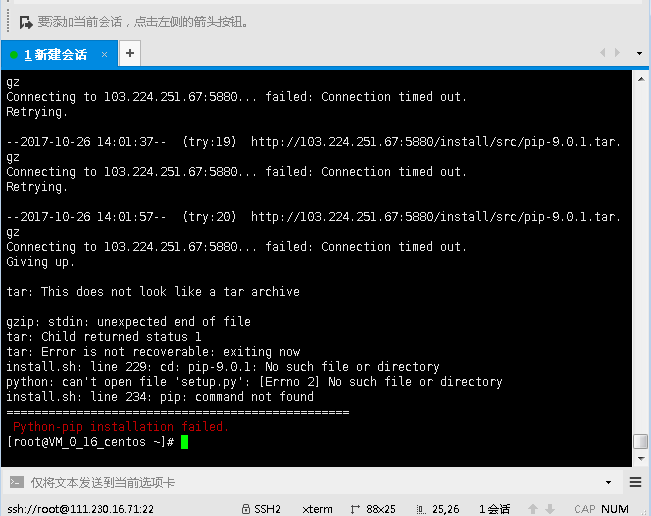Click the 'NUM' indicator in status bar

click(x=615, y=509)
